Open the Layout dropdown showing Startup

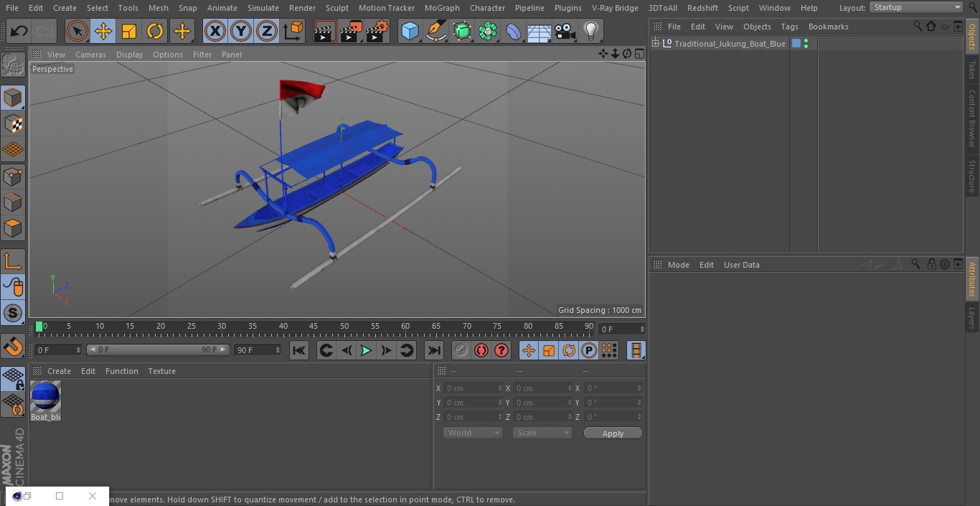click(x=917, y=7)
